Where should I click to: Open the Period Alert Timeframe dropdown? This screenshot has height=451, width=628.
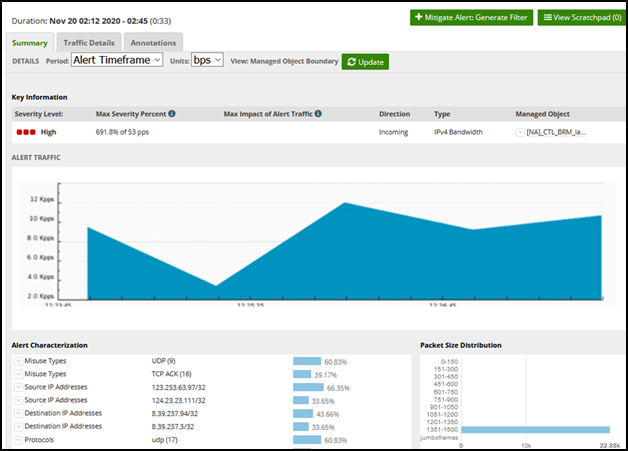point(117,60)
